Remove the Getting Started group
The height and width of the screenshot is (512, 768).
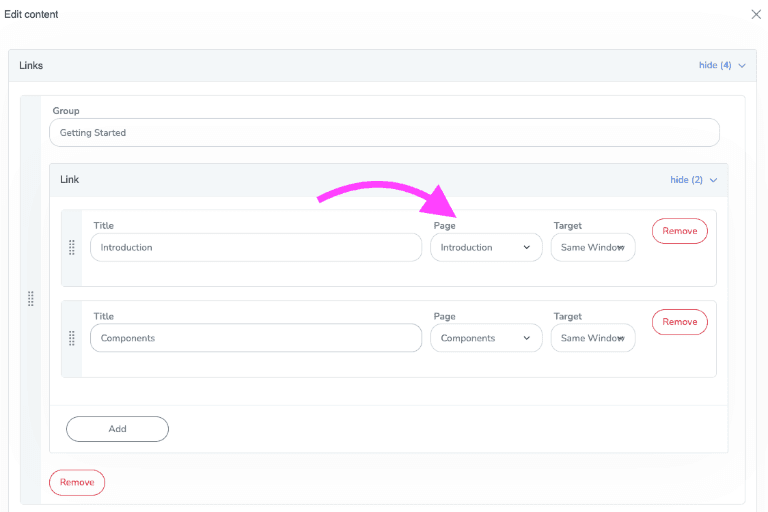[77, 482]
